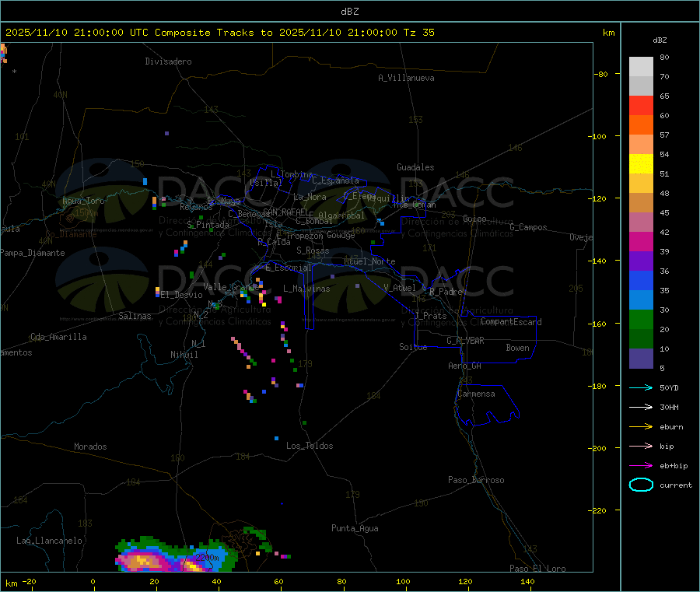Click the 10 dBZ slate purple swatch
Viewport: 700px width, 592px height.
point(641,359)
